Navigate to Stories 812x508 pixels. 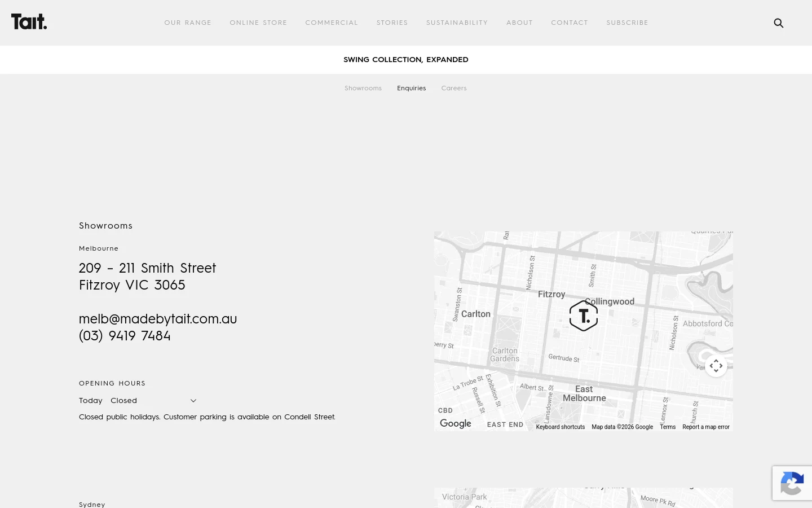pyautogui.click(x=392, y=23)
